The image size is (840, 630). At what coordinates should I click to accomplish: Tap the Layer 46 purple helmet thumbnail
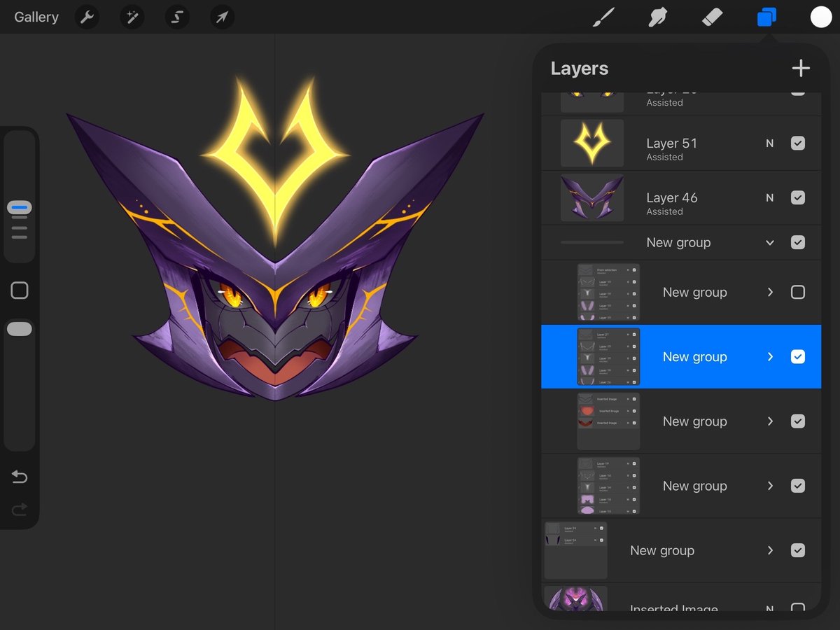tap(592, 197)
